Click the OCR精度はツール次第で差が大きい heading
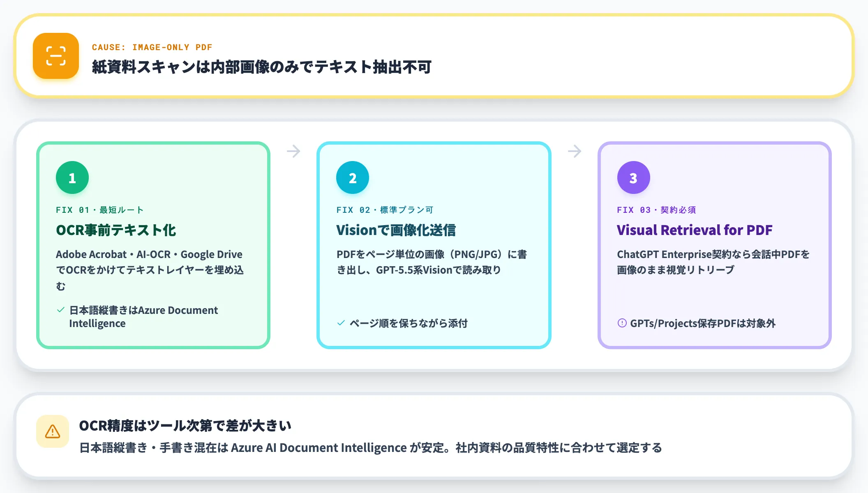 pos(185,426)
